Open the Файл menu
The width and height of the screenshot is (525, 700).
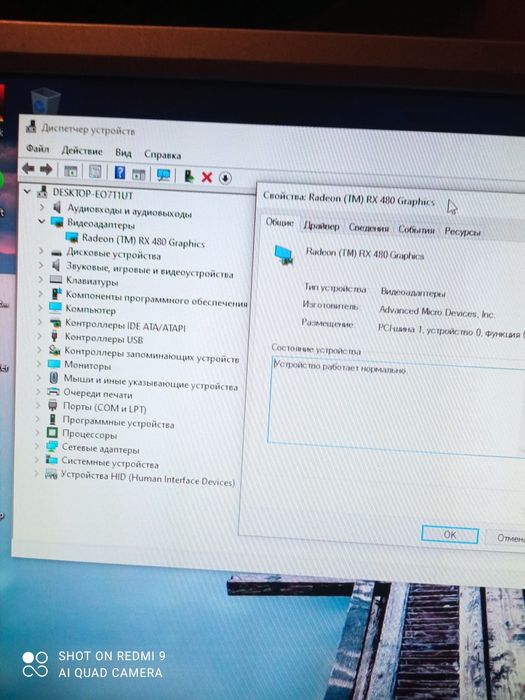tap(38, 148)
